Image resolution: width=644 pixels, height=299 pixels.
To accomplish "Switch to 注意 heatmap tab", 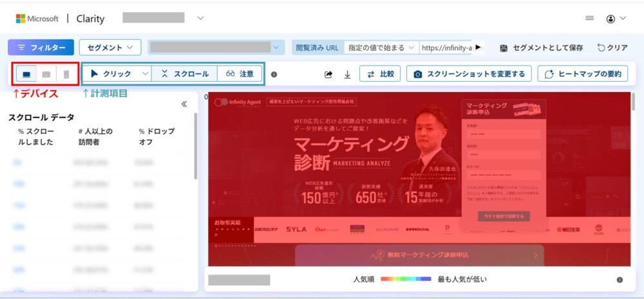I will tap(240, 74).
